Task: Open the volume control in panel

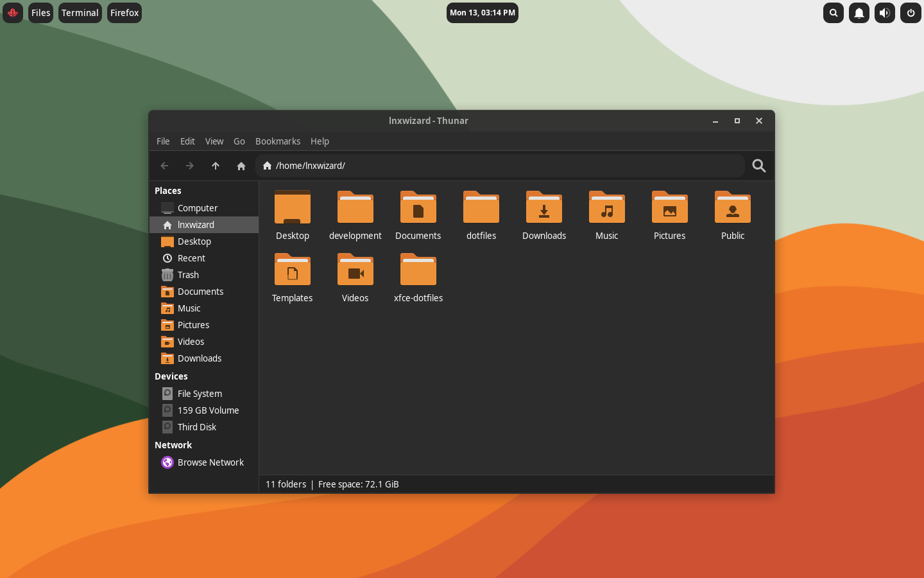Action: [884, 13]
